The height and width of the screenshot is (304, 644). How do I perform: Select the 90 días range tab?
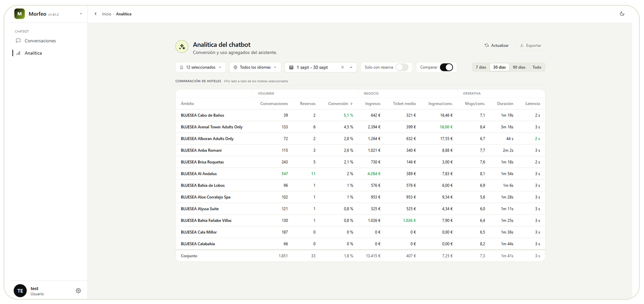pos(519,67)
